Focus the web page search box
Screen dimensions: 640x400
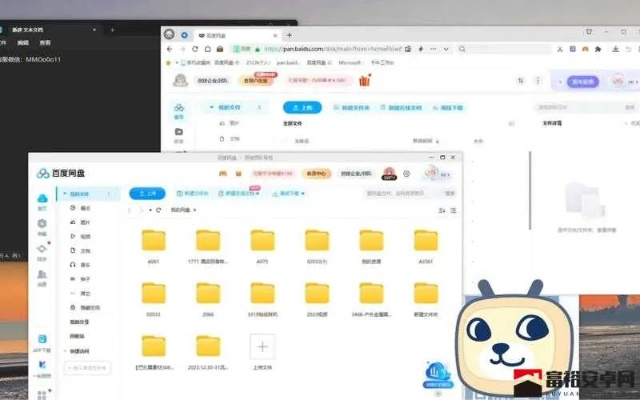point(580,107)
